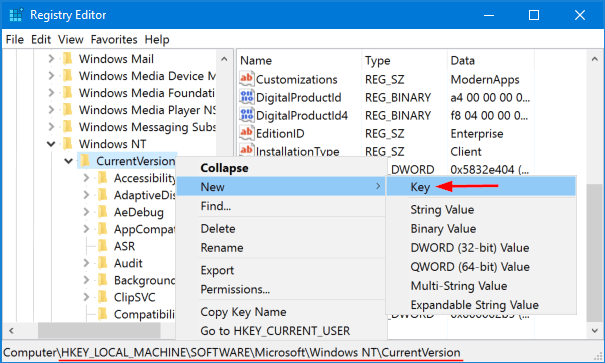Image resolution: width=605 pixels, height=363 pixels.
Task: Expand the Windows Media Device node
Action: click(x=51, y=76)
